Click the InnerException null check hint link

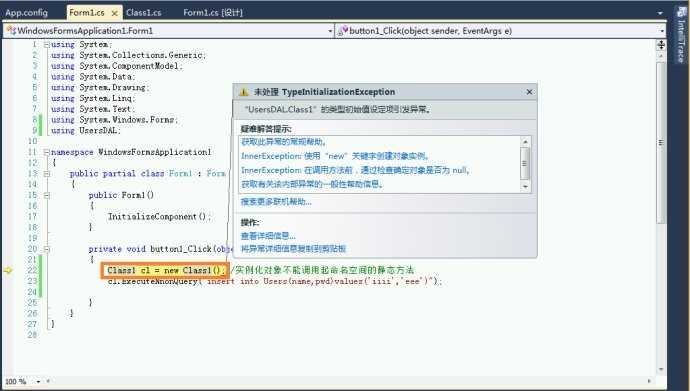point(355,170)
